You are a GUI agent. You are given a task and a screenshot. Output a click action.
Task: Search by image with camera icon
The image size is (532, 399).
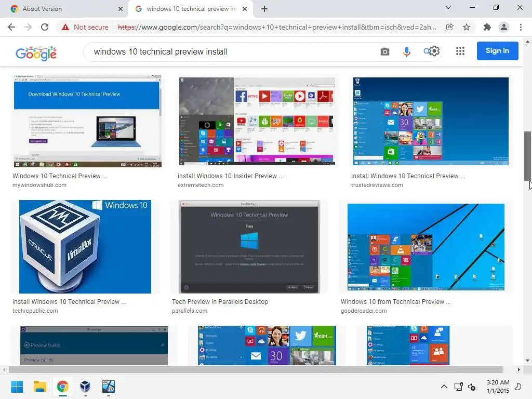click(x=385, y=51)
